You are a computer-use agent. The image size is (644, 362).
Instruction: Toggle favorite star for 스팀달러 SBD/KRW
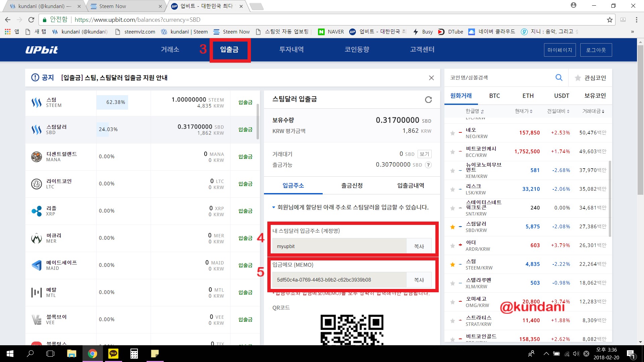point(452,227)
